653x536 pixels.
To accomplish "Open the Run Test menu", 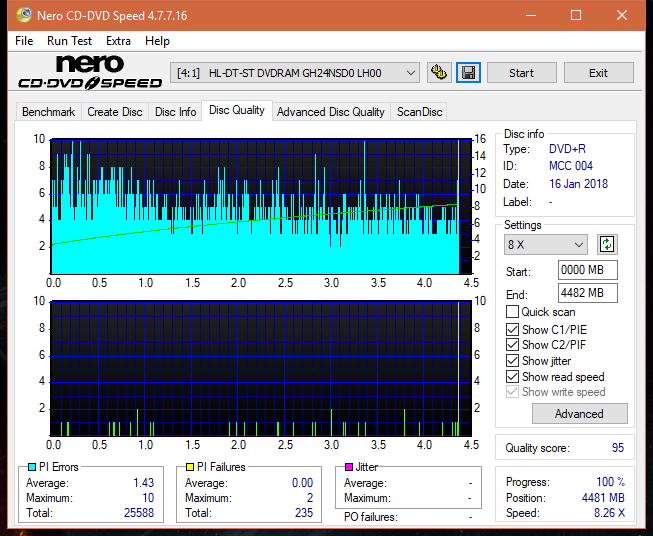I will [x=69, y=41].
